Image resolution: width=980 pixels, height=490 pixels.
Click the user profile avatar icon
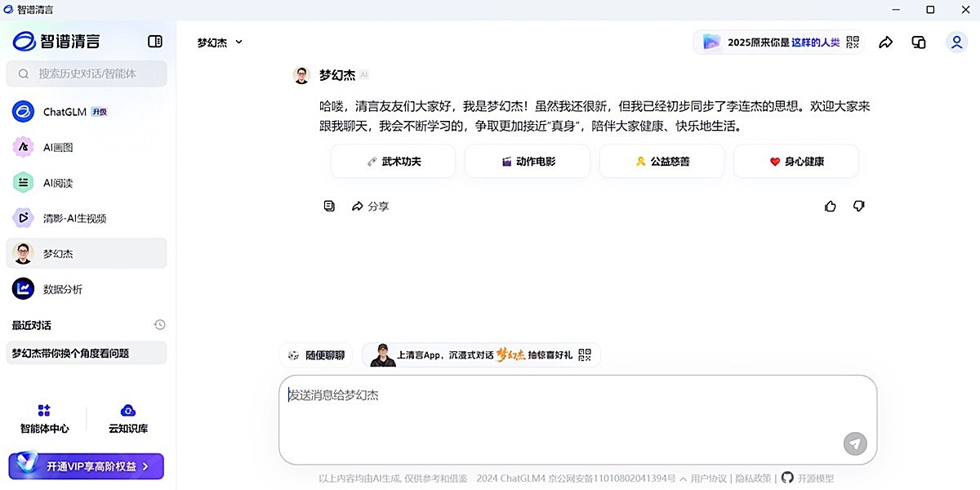(956, 41)
